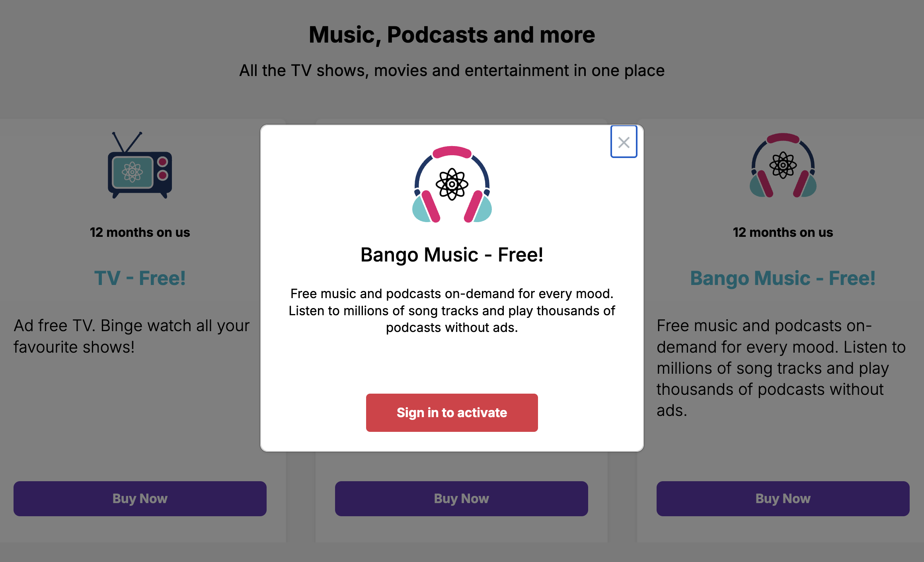Click '12 months on us' under the card headphones
This screenshot has width=924, height=562.
click(x=783, y=232)
